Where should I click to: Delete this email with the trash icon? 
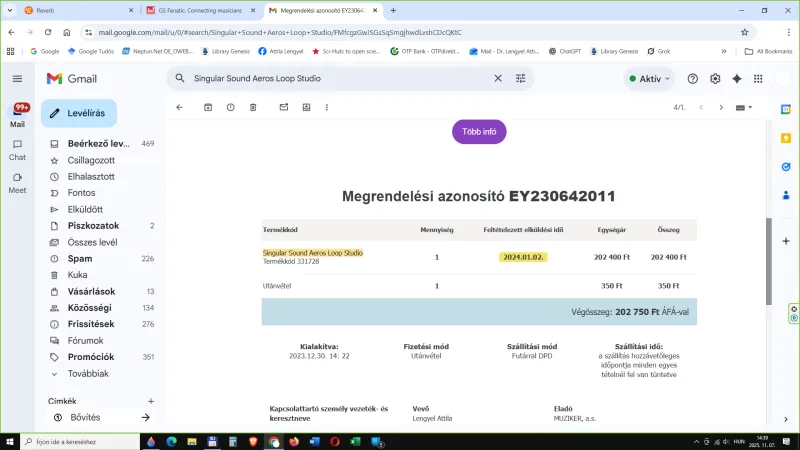tap(253, 107)
